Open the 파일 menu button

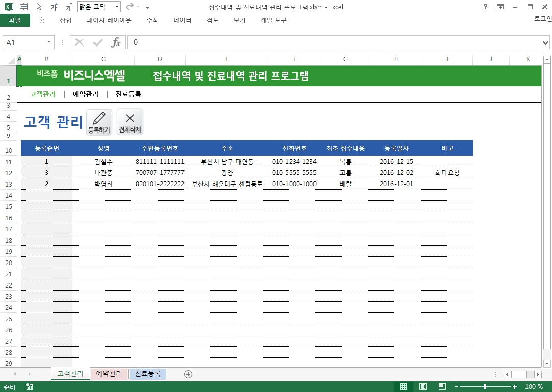coord(15,20)
